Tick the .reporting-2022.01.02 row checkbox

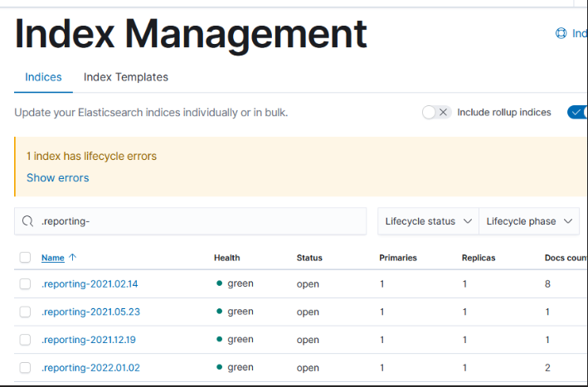click(x=25, y=367)
